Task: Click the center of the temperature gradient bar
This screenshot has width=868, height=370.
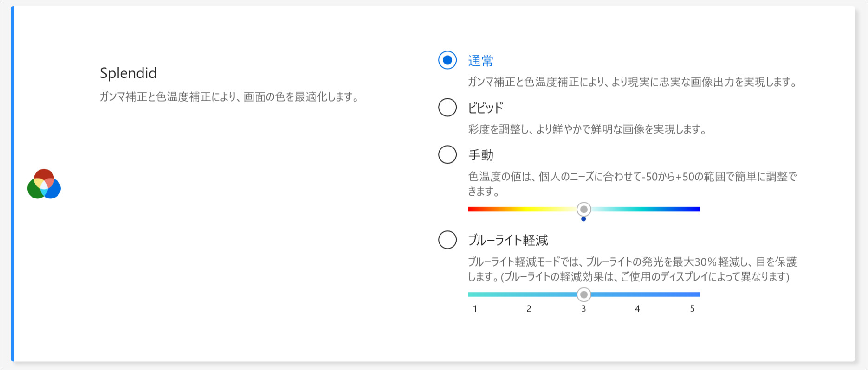Action: click(584, 209)
